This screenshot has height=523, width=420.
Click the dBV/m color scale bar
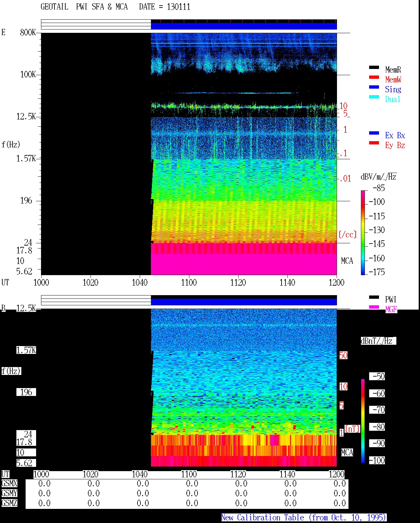pyautogui.click(x=363, y=232)
